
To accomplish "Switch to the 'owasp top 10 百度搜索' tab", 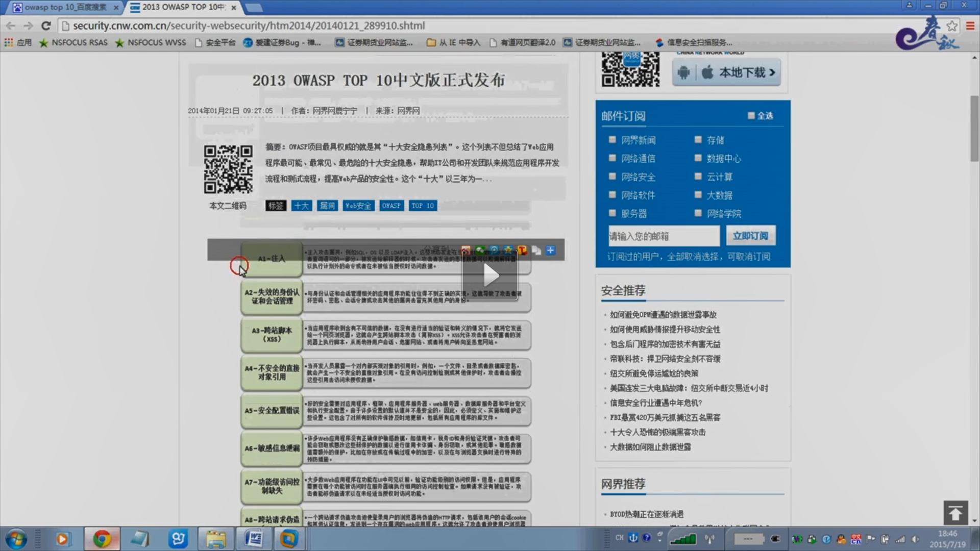I will click(65, 7).
